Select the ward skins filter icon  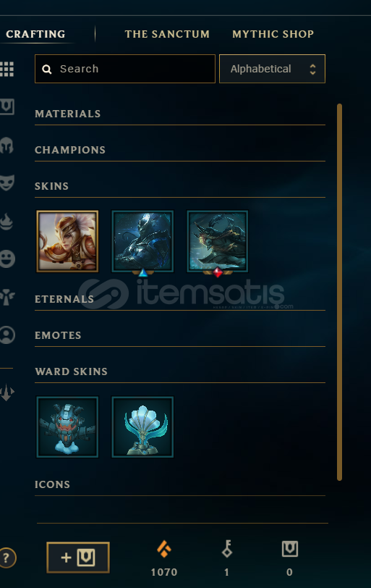[x=7, y=298]
